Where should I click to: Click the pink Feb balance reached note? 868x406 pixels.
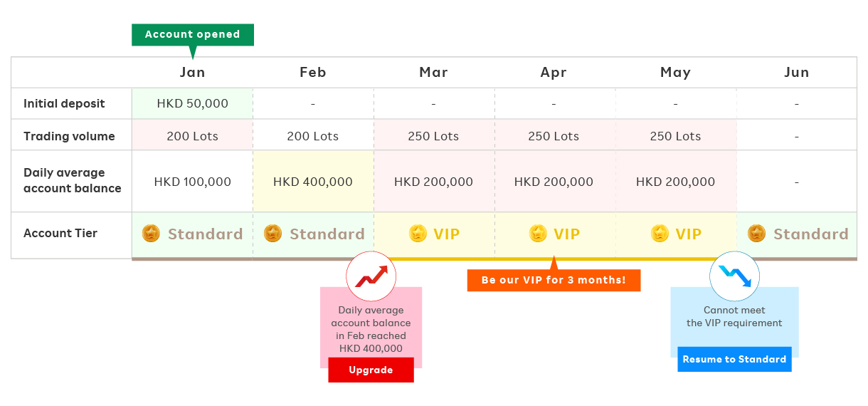(371, 329)
